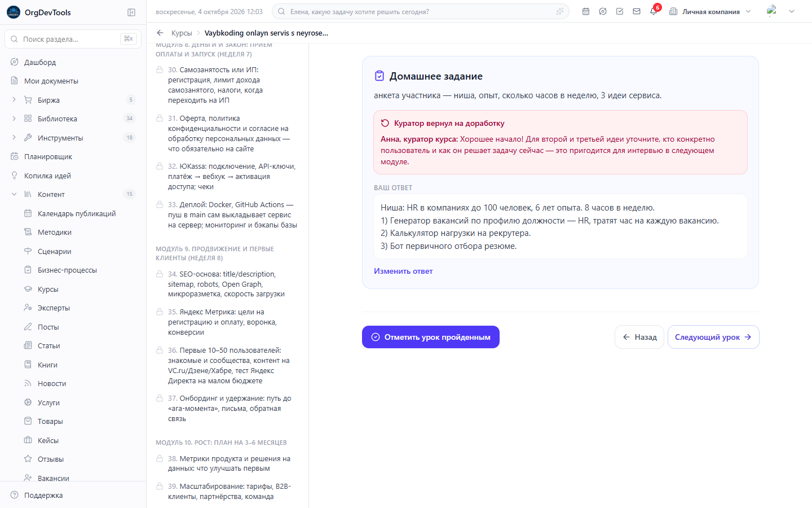Click the Домашнее задание clipboard icon
The image size is (812, 508).
379,76
